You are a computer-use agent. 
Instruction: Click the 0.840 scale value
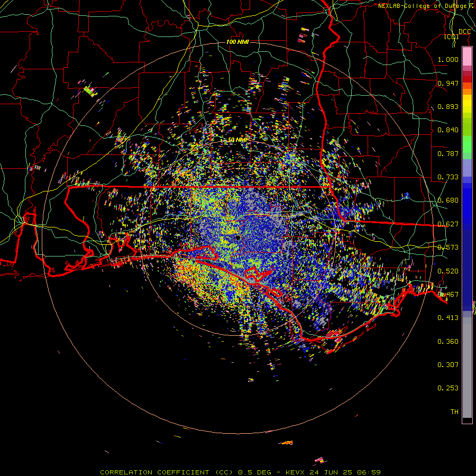448,130
